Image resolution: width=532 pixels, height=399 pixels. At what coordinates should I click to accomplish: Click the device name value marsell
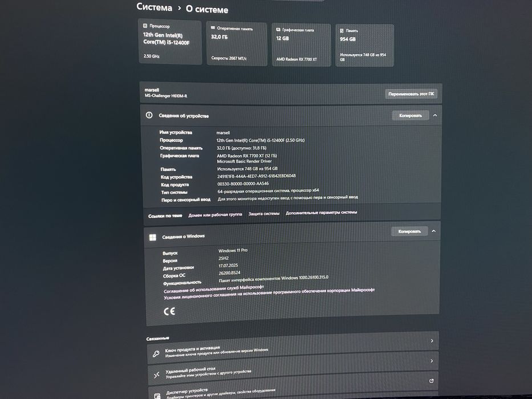point(223,133)
